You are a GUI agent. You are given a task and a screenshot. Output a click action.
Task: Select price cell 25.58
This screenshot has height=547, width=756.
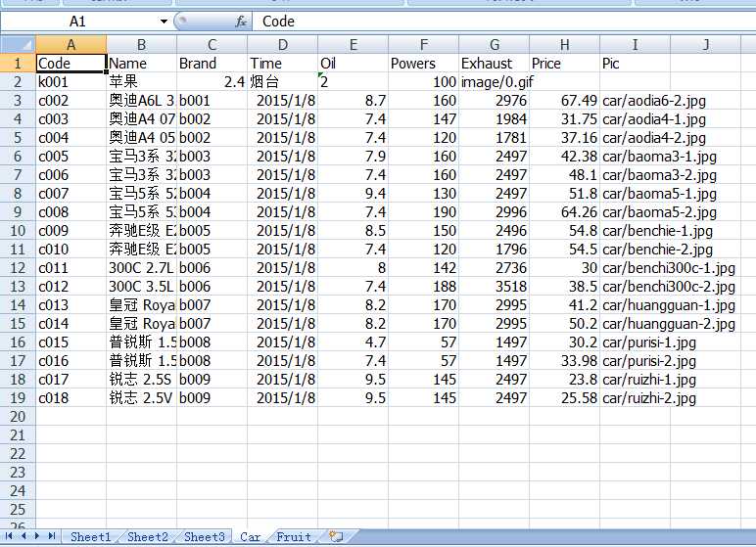click(565, 398)
